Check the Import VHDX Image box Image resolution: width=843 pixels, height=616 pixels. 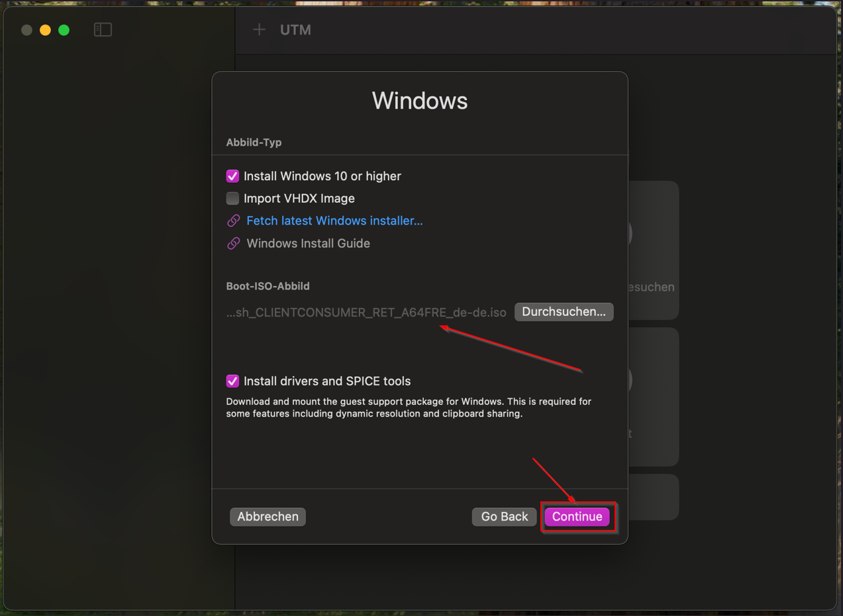[232, 199]
